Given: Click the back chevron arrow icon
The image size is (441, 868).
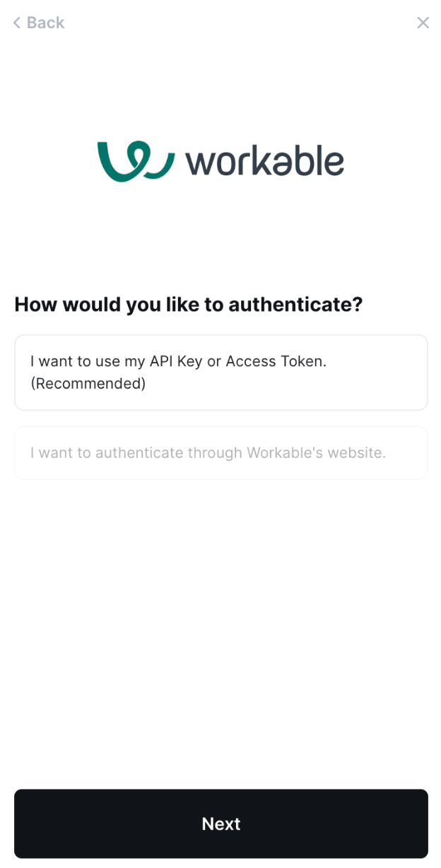Looking at the screenshot, I should [17, 23].
